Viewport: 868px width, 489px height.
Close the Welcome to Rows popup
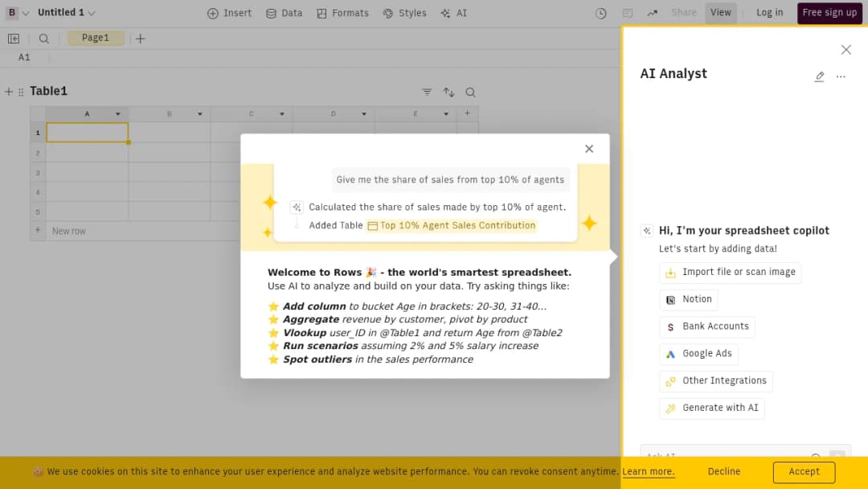click(x=589, y=149)
